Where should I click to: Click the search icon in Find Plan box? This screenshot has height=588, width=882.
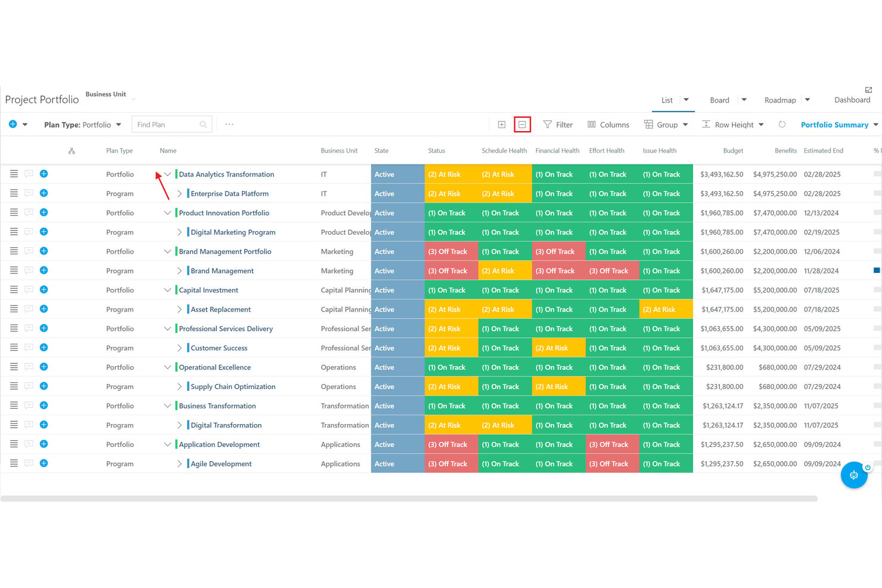tap(203, 125)
